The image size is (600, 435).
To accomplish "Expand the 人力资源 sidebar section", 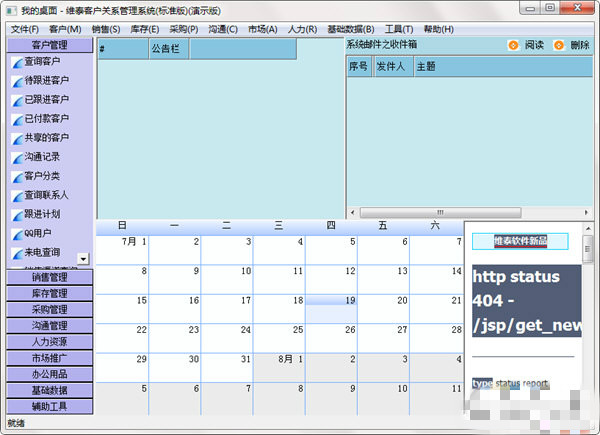I will tap(50, 342).
